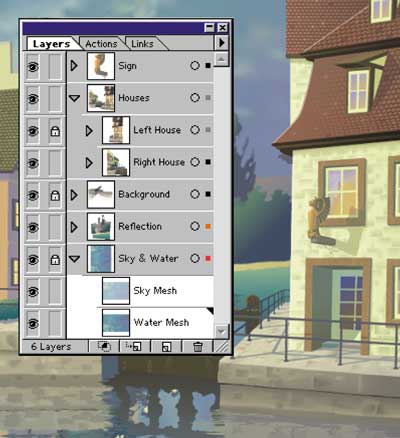Click the Create New Sublayer icon
The height and width of the screenshot is (438, 400).
133,347
